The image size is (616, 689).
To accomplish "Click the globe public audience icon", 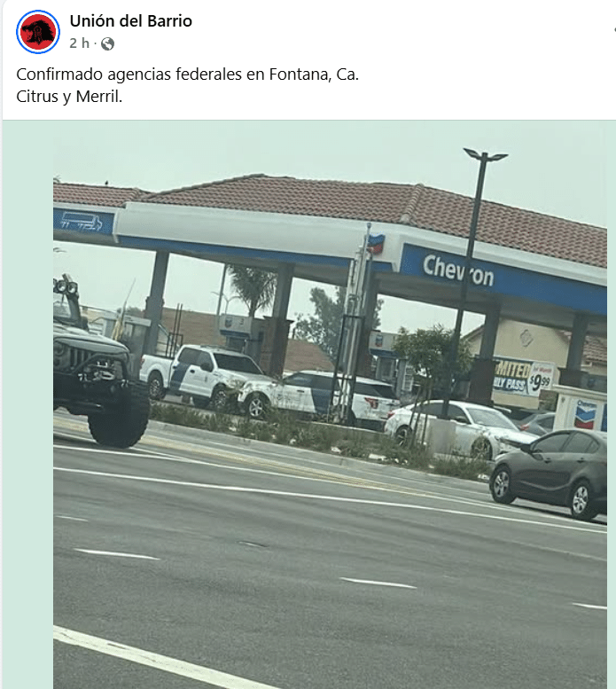I will coord(107,43).
